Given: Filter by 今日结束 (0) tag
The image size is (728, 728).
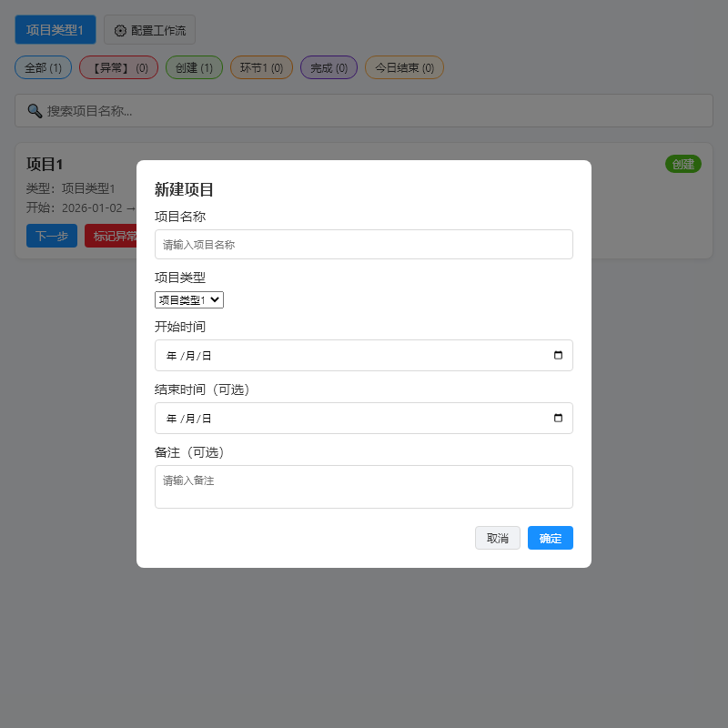Looking at the screenshot, I should click(x=404, y=67).
